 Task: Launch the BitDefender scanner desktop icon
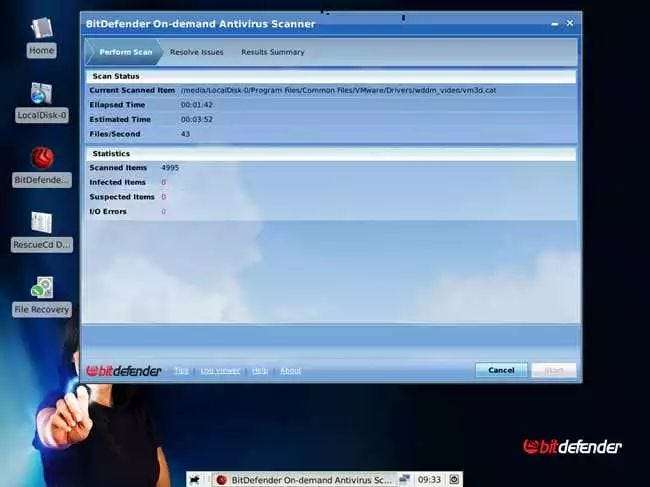(x=42, y=166)
